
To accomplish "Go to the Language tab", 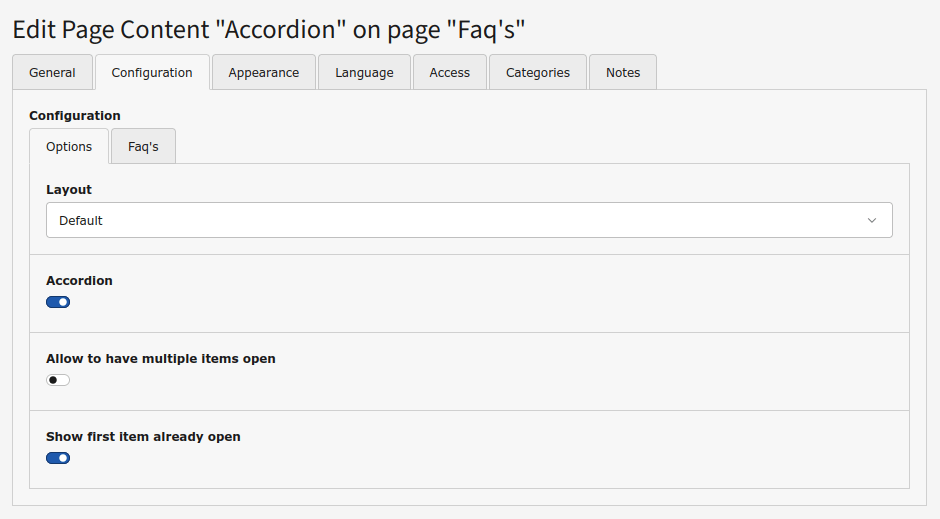I will pos(364,72).
